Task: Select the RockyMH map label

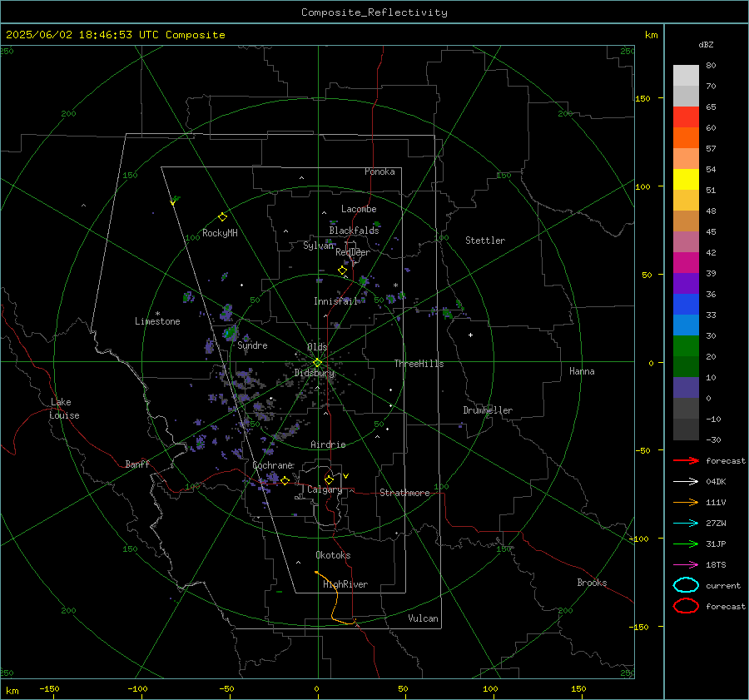Action: pos(220,233)
